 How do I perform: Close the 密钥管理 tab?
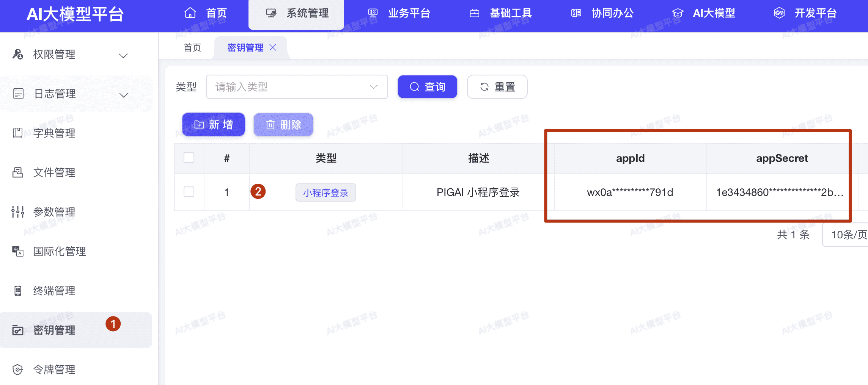[273, 47]
